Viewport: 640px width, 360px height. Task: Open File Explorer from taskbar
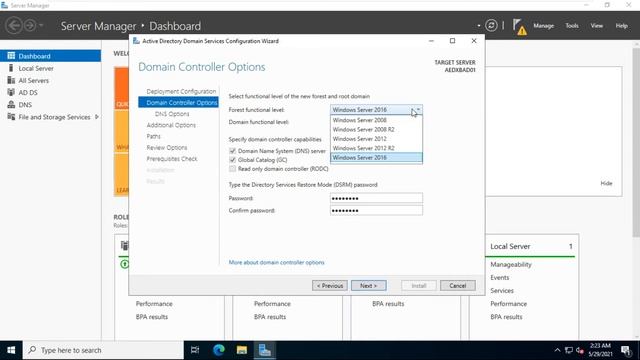coord(242,350)
